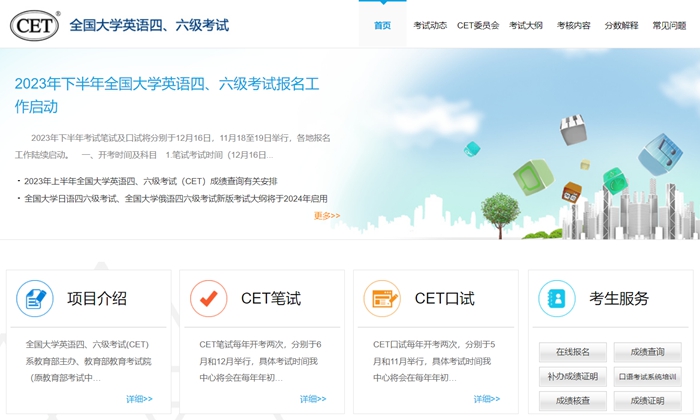
Task: Click the CET口试 certificate icon
Action: tap(382, 298)
